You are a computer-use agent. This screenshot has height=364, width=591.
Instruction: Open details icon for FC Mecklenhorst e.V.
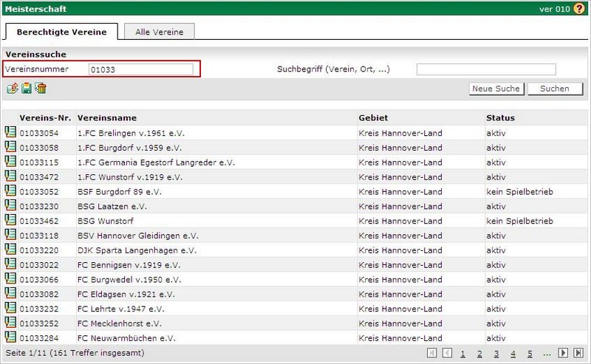pos(10,323)
